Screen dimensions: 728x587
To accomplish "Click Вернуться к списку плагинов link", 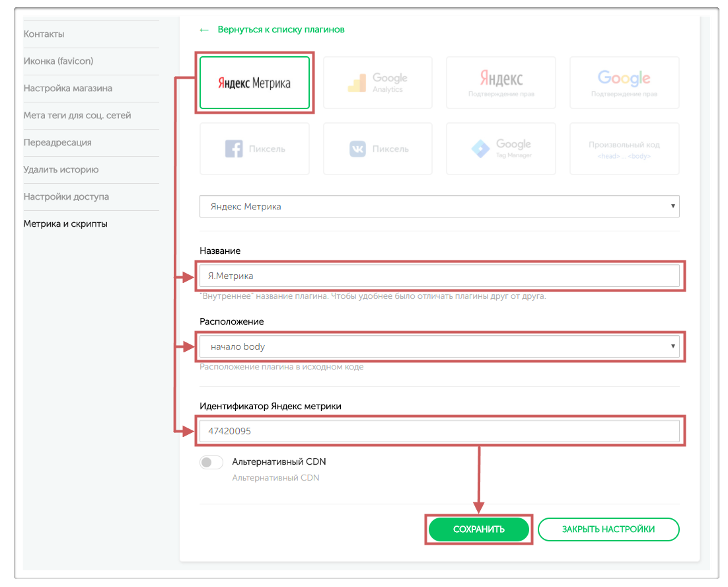I will [280, 30].
